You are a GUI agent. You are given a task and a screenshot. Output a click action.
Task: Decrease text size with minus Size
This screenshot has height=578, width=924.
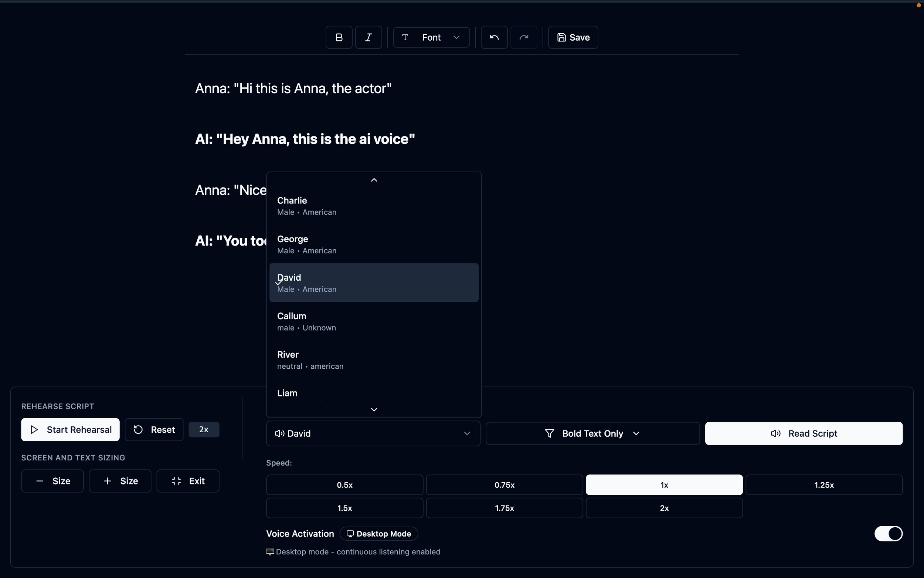52,481
